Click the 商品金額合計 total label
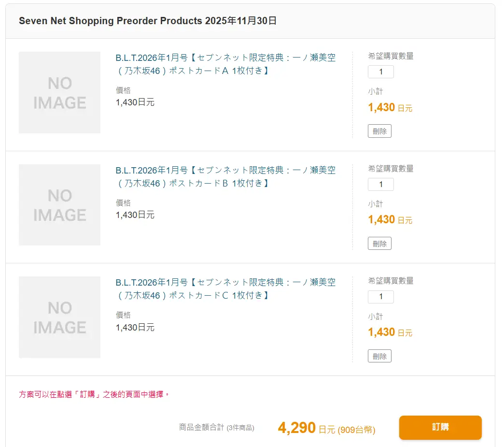504x447 pixels. pyautogui.click(x=201, y=427)
